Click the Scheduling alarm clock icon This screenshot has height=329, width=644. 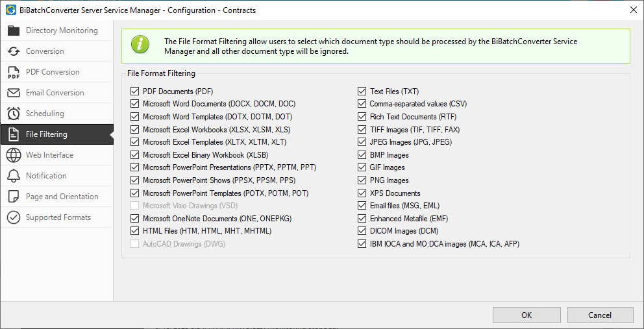click(14, 114)
